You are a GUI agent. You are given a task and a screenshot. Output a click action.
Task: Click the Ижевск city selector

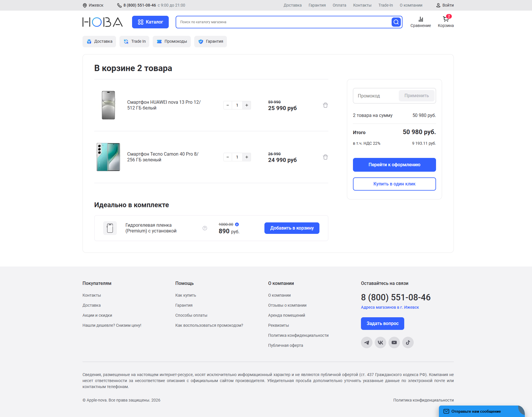click(93, 5)
